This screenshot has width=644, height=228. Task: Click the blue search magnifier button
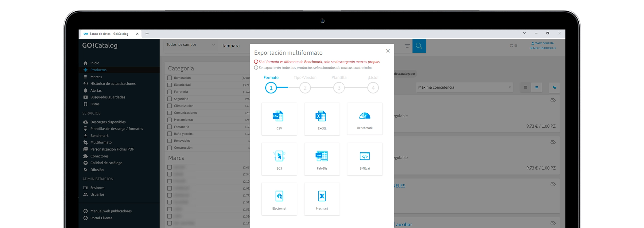click(x=419, y=46)
